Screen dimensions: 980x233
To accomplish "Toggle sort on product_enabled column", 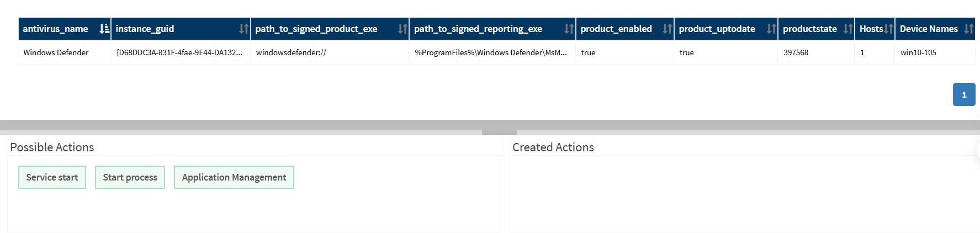I will (667, 29).
